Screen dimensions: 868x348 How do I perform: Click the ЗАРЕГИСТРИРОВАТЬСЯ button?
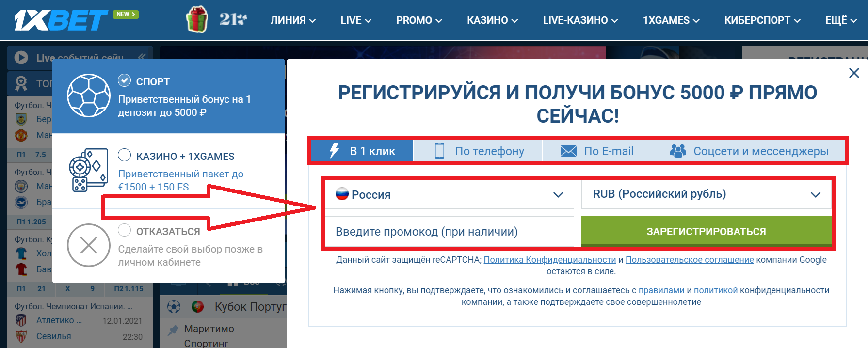[x=707, y=232]
